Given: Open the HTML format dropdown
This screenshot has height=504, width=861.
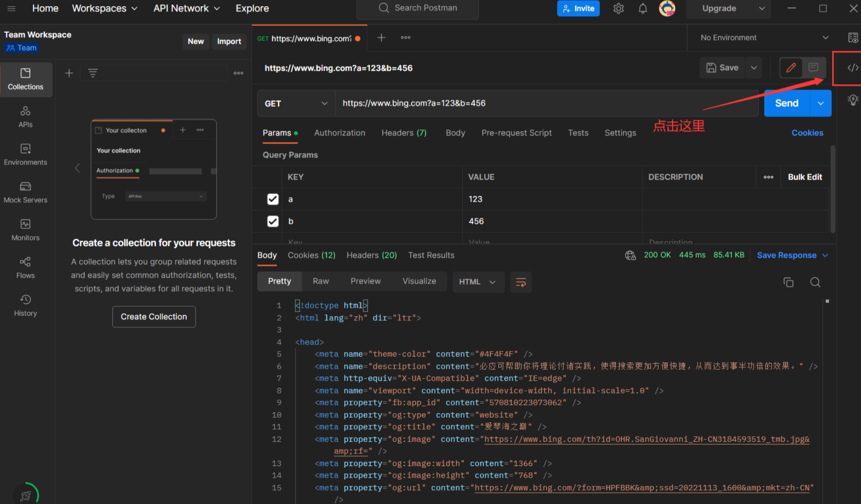Looking at the screenshot, I should pyautogui.click(x=478, y=282).
